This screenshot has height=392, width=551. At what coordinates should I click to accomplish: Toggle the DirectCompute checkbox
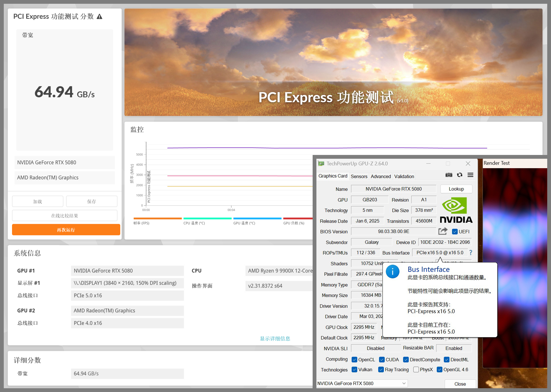(406, 359)
